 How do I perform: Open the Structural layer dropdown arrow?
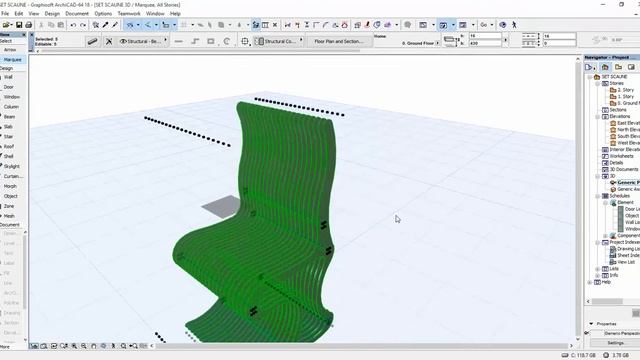pos(165,40)
